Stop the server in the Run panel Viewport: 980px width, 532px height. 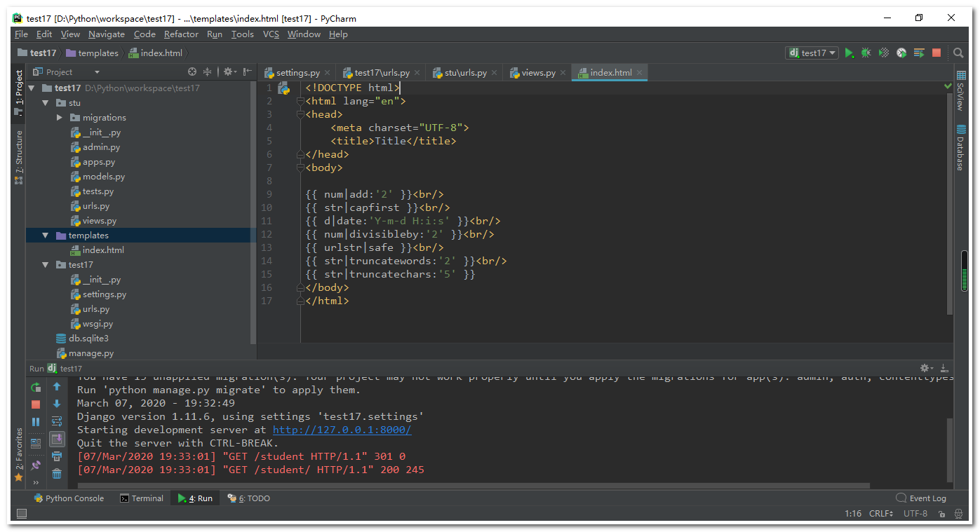[x=36, y=404]
